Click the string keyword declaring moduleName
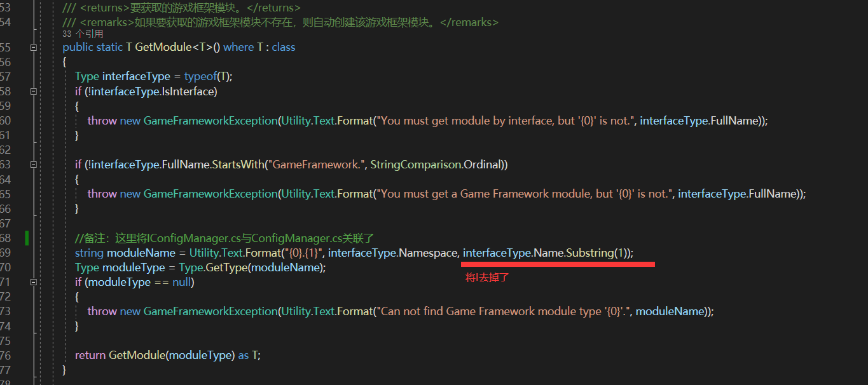 click(x=89, y=253)
